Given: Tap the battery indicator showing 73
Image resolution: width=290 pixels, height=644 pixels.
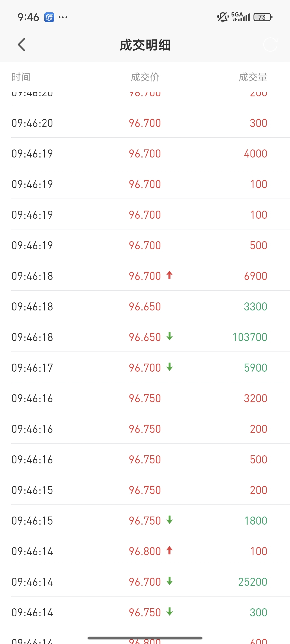Looking at the screenshot, I should (263, 17).
